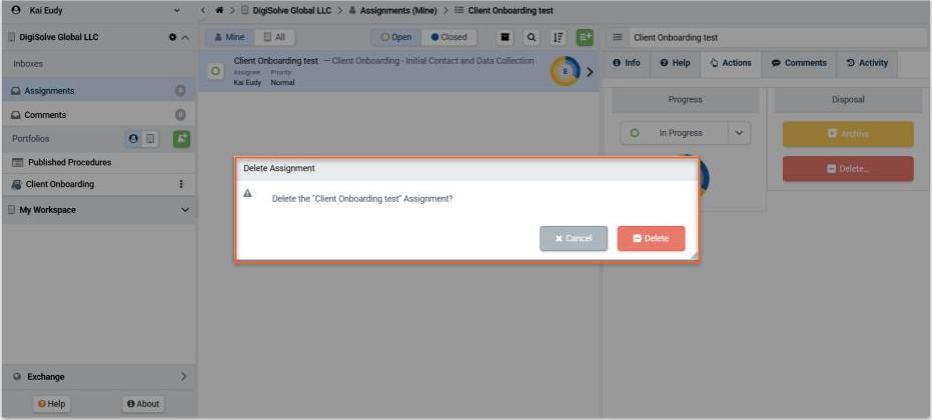The width and height of the screenshot is (932, 420).
Task: Switch to the Actions tab
Action: (x=731, y=63)
